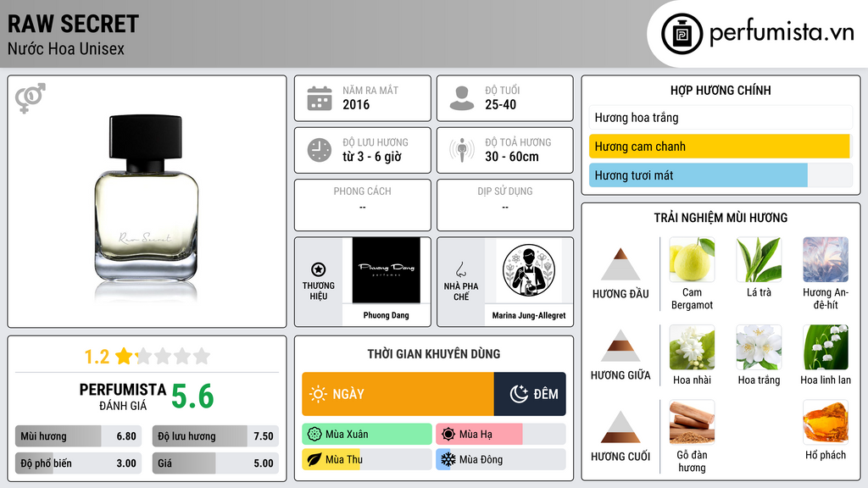
Task: Click the Dịp sử dụng card
Action: (505, 205)
